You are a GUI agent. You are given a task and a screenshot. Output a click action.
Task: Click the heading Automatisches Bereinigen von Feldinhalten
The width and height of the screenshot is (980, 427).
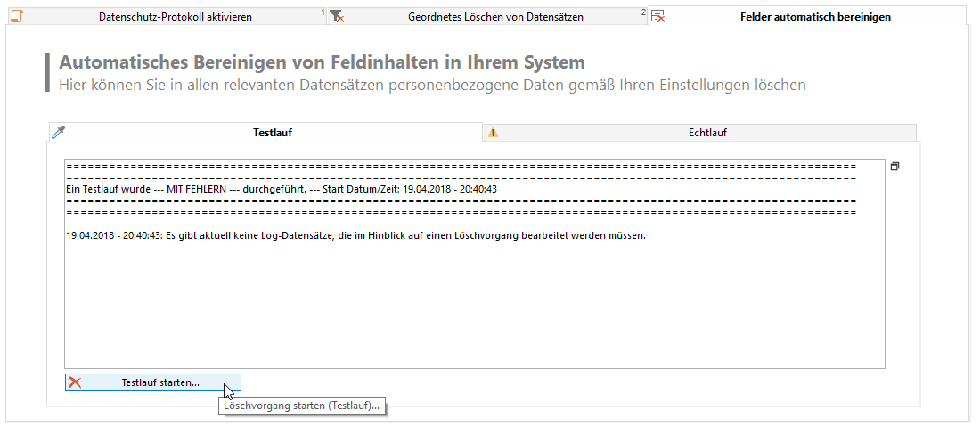(322, 63)
